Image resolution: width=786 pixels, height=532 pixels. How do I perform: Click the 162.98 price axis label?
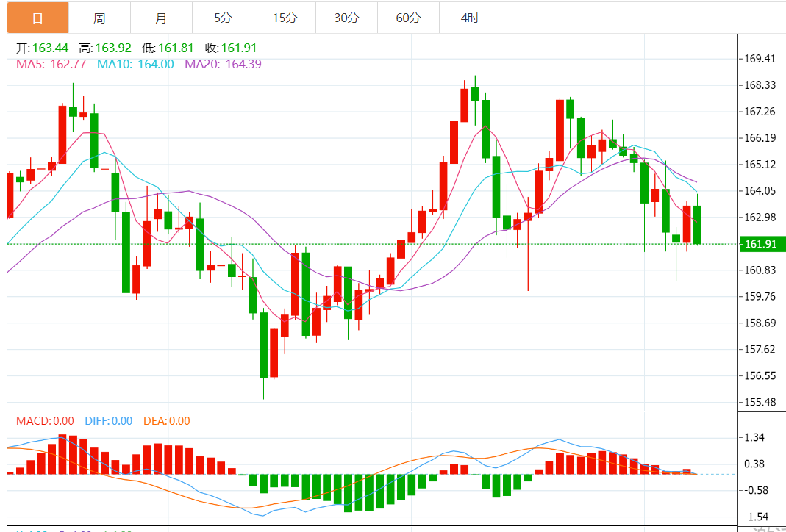point(760,218)
